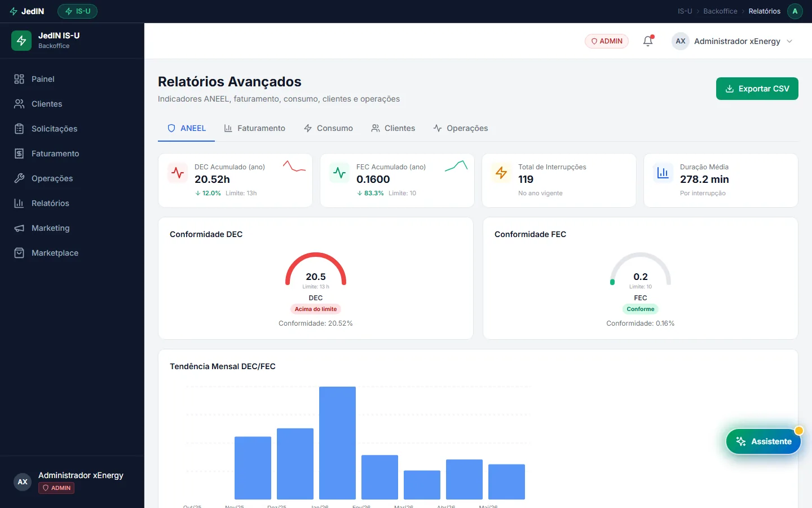This screenshot has width=812, height=508.
Task: Click the IS-U environment pill
Action: pos(78,11)
